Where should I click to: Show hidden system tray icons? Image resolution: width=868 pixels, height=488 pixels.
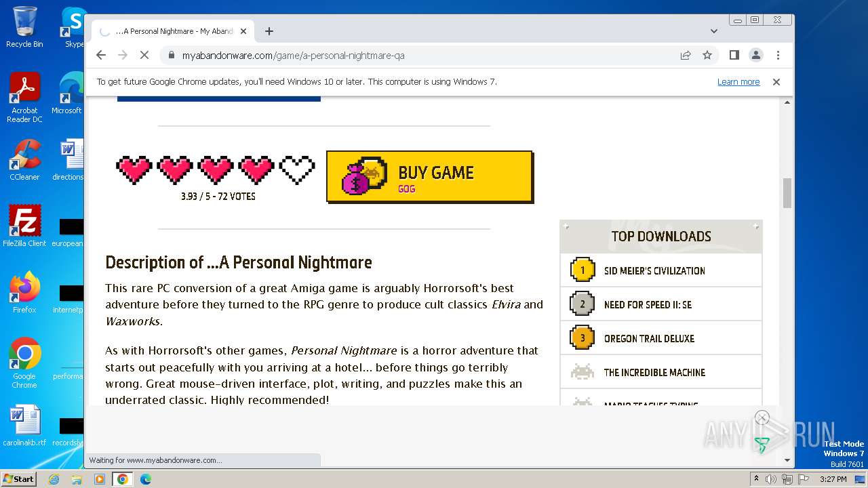[x=757, y=479]
